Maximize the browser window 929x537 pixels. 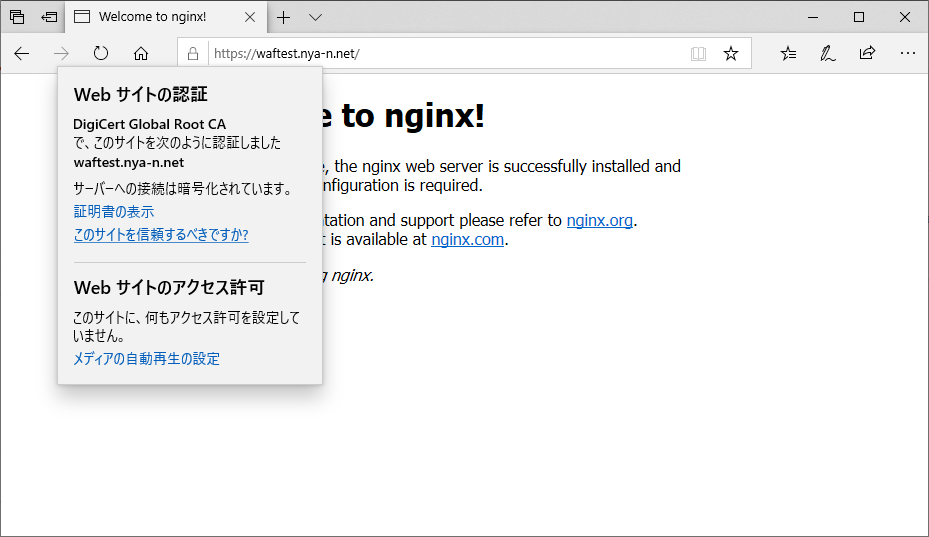[x=858, y=17]
